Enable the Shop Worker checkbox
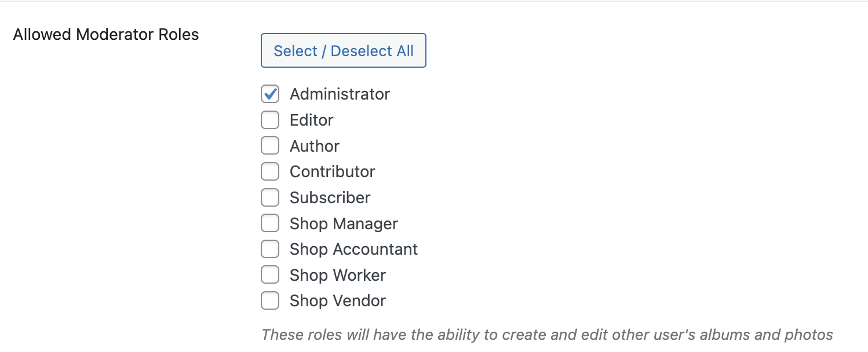868x352 pixels. point(270,274)
